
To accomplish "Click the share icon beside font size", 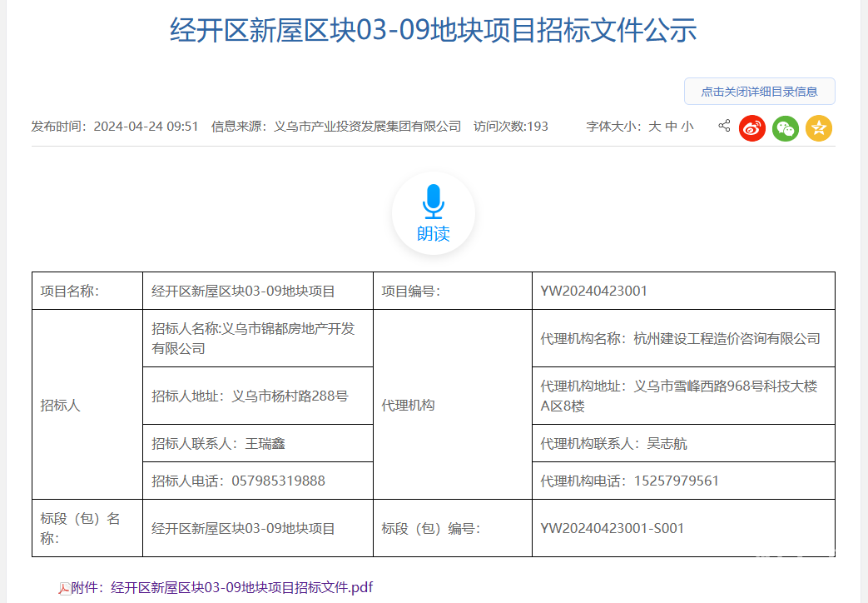I will coord(724,126).
